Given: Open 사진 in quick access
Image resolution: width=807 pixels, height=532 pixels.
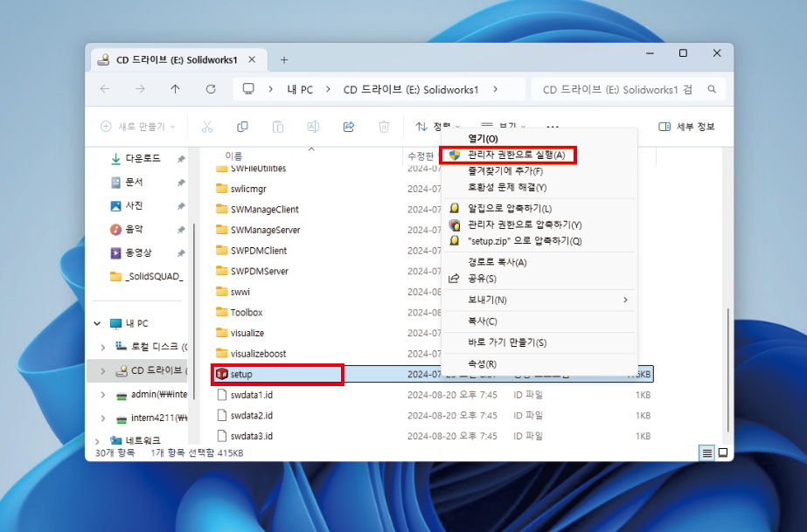Looking at the screenshot, I should tap(135, 205).
